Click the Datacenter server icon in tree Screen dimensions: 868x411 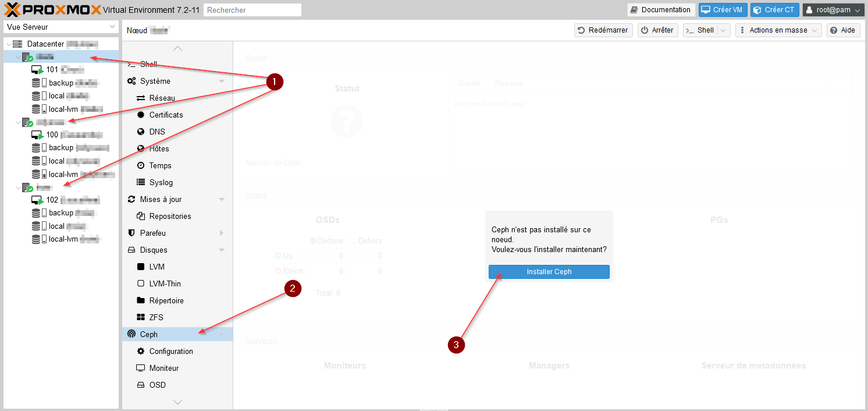click(x=17, y=44)
